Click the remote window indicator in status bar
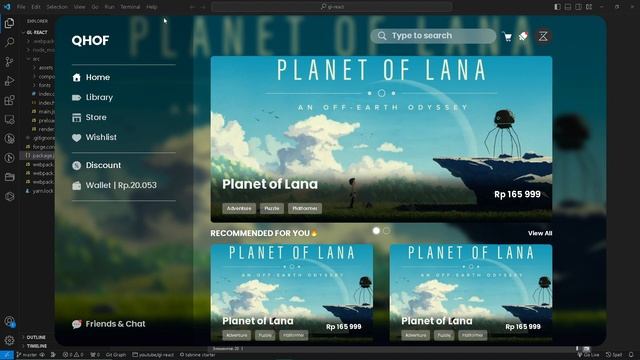This screenshot has width=640, height=360. tap(7, 355)
